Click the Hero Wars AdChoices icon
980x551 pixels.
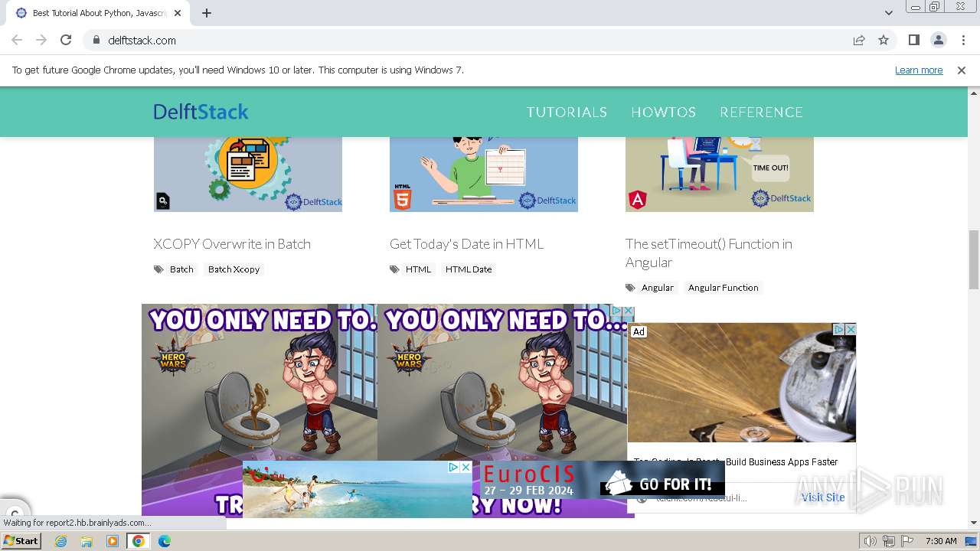(x=616, y=311)
